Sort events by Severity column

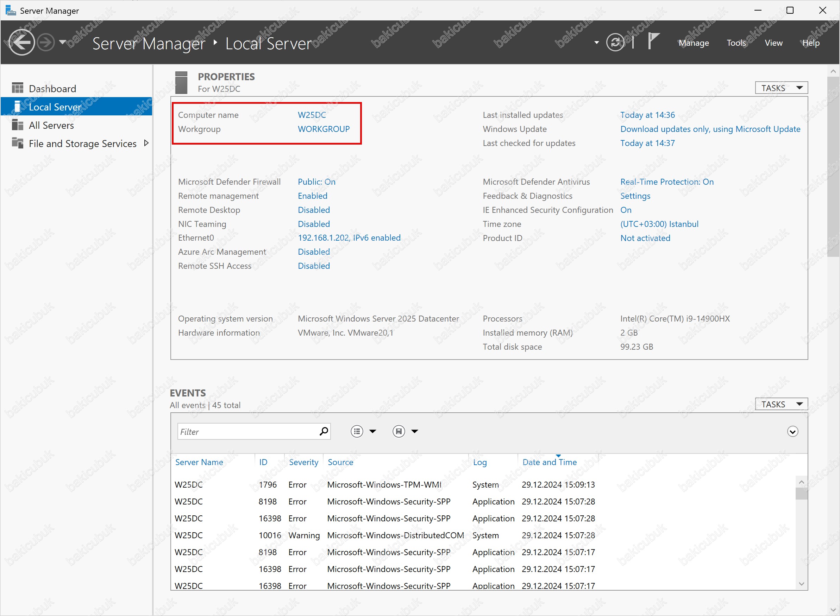[x=304, y=462]
